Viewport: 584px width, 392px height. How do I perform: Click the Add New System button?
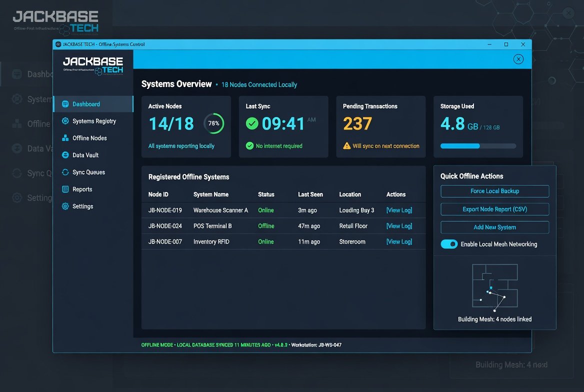(x=494, y=227)
